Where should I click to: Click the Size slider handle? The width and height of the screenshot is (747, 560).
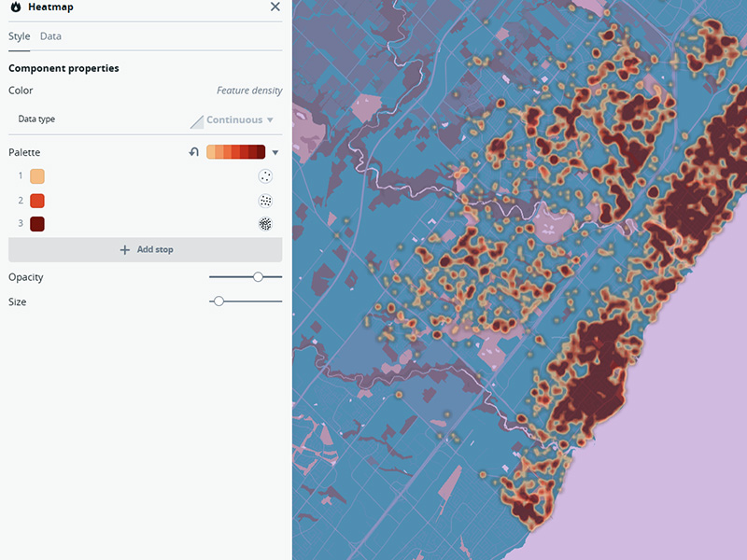(x=219, y=301)
